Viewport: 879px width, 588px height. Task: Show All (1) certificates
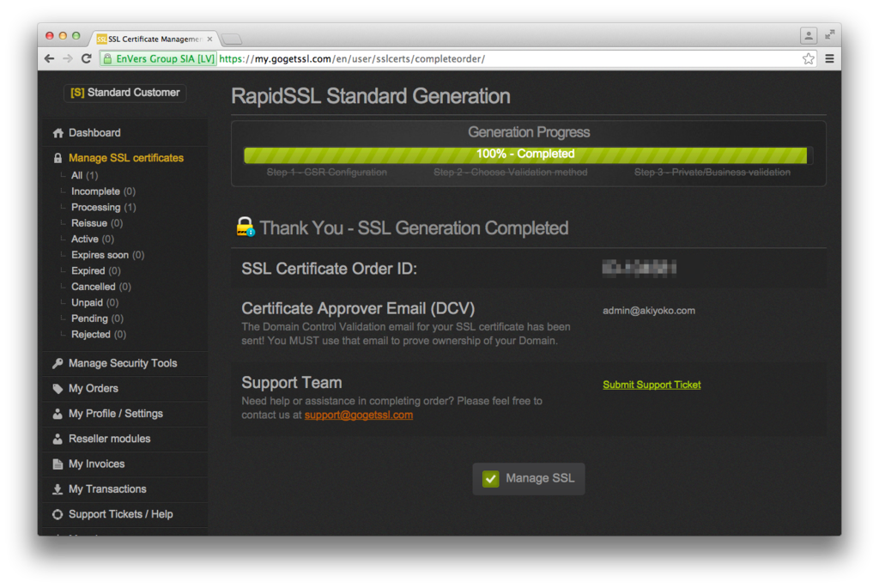coord(85,175)
